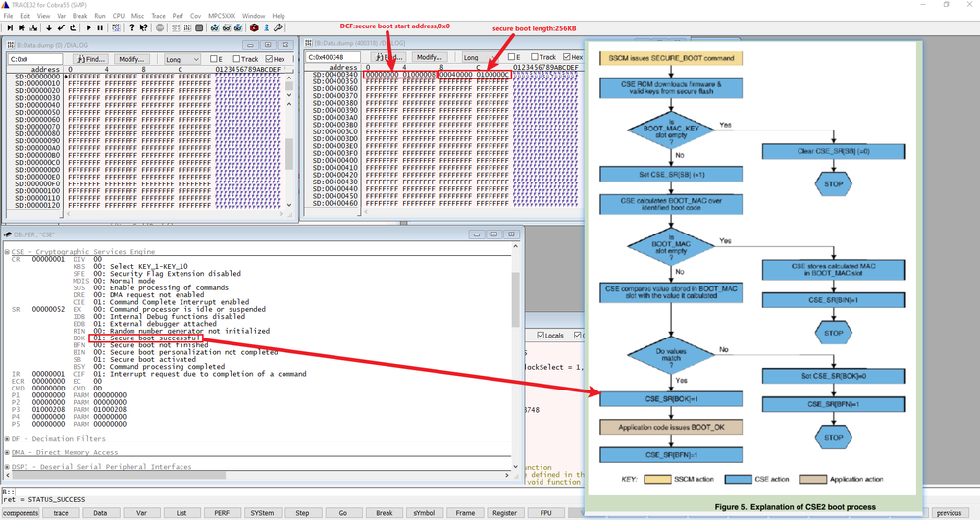Image resolution: width=980 pixels, height=520 pixels.
Task: Click scroll-up arrow of PER CSE window
Action: tap(516, 247)
